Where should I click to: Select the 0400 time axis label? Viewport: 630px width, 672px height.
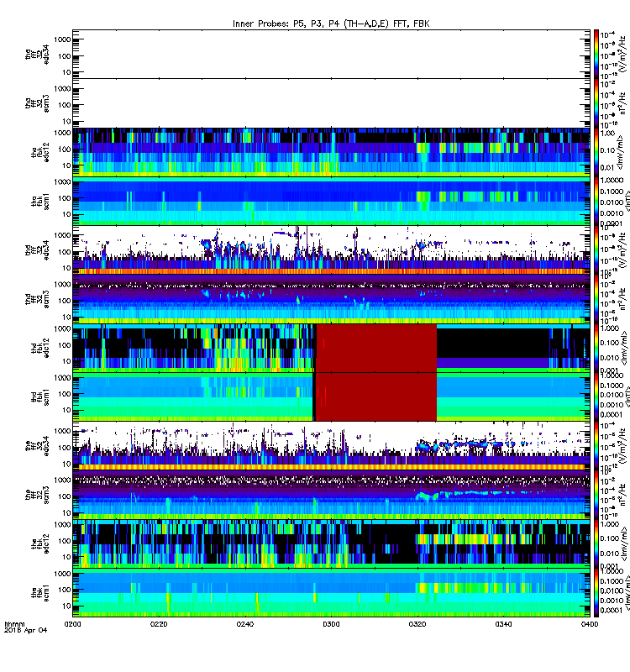[x=590, y=624]
